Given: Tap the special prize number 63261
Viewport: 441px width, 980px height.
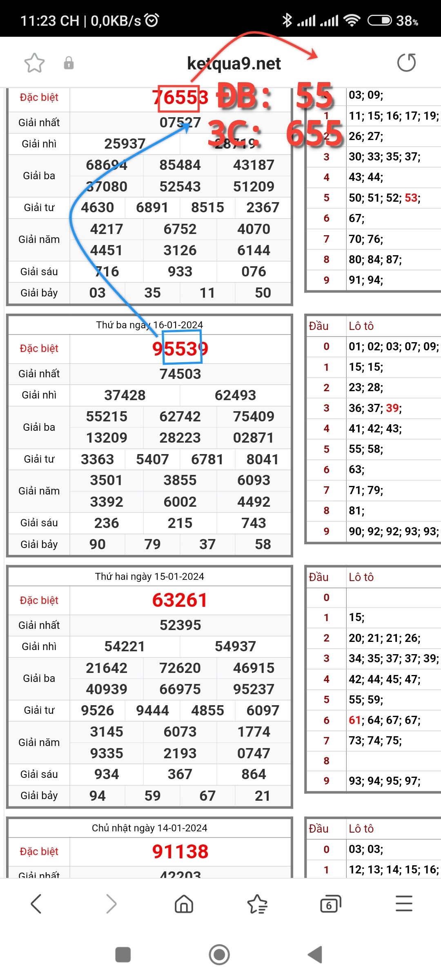Looking at the screenshot, I should tap(180, 600).
